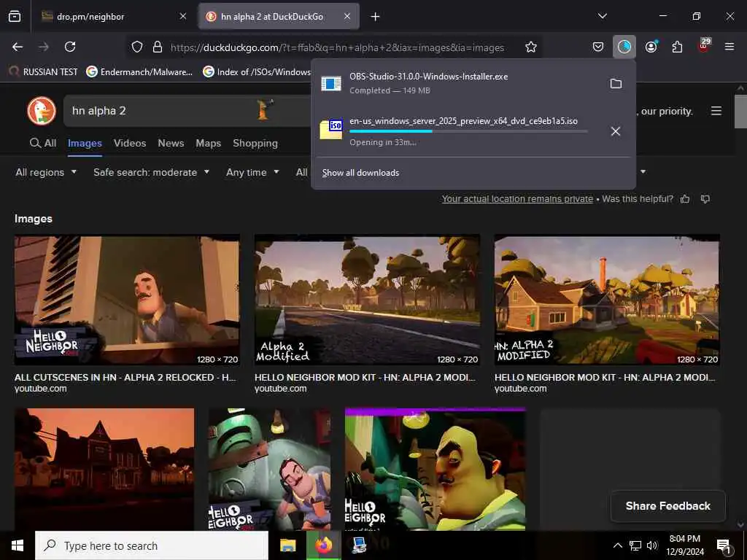Screen dimensions: 747x560
Task: Click the forward arrow navigation button
Action: pos(44,47)
